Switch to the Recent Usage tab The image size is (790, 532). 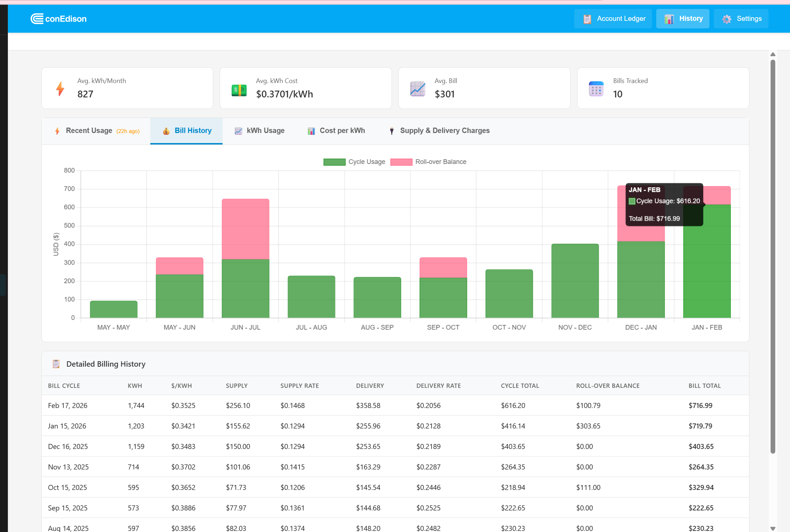pos(96,131)
